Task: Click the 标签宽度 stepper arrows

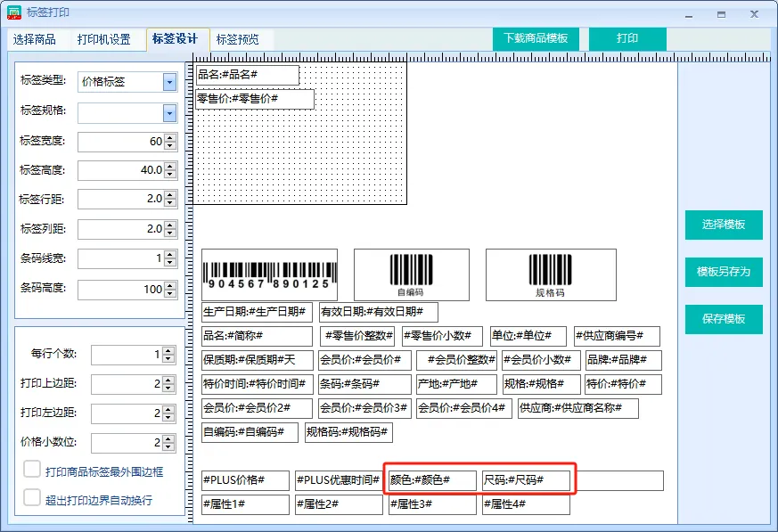Action: (x=170, y=142)
